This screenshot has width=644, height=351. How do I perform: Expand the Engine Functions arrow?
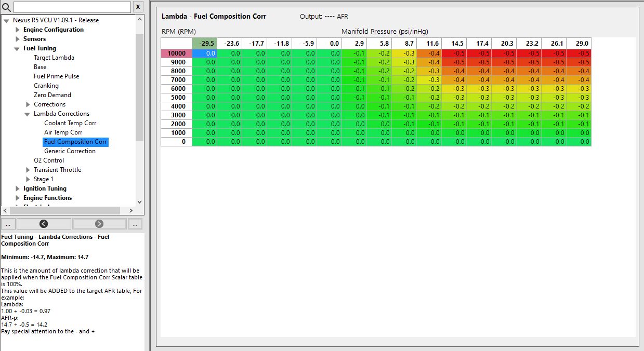click(x=17, y=198)
